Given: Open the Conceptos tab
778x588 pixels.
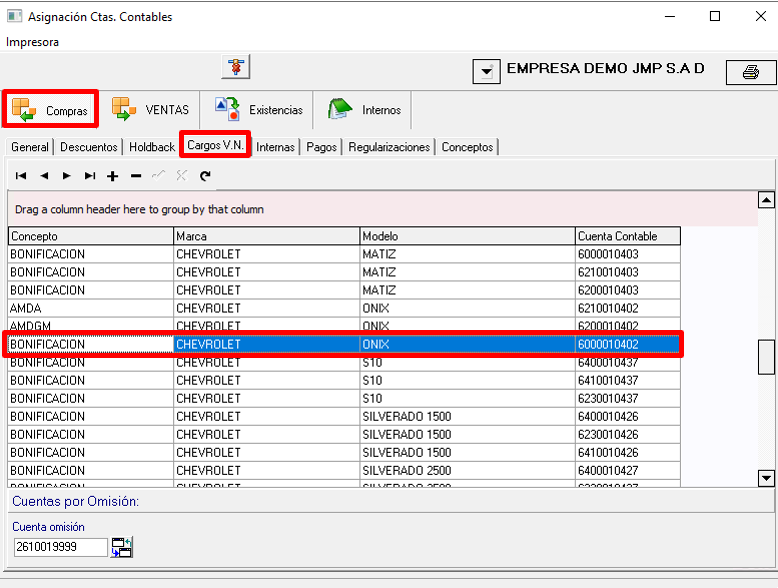Looking at the screenshot, I should pos(467,147).
